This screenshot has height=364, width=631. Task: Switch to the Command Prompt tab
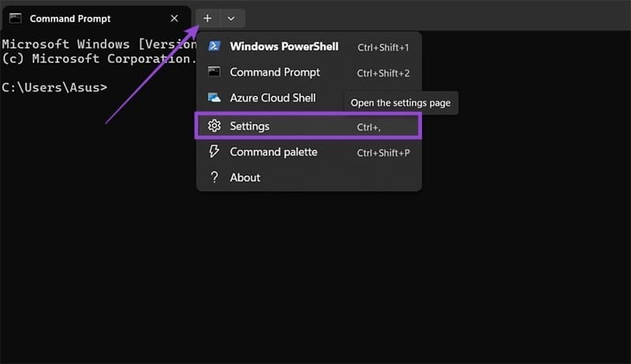click(x=71, y=18)
